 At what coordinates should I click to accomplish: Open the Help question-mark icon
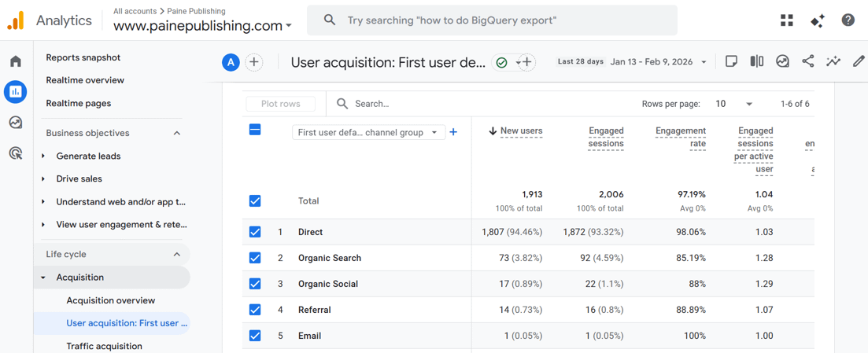coord(848,20)
